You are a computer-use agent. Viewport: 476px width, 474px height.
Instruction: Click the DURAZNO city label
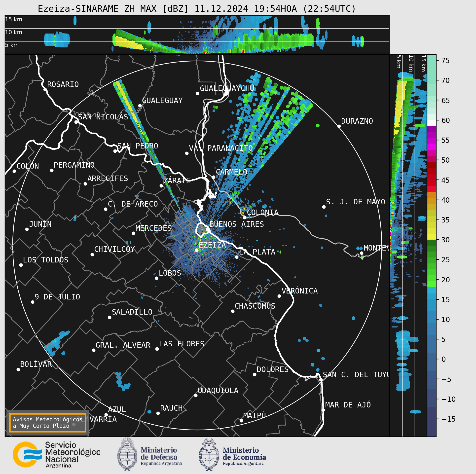357,121
